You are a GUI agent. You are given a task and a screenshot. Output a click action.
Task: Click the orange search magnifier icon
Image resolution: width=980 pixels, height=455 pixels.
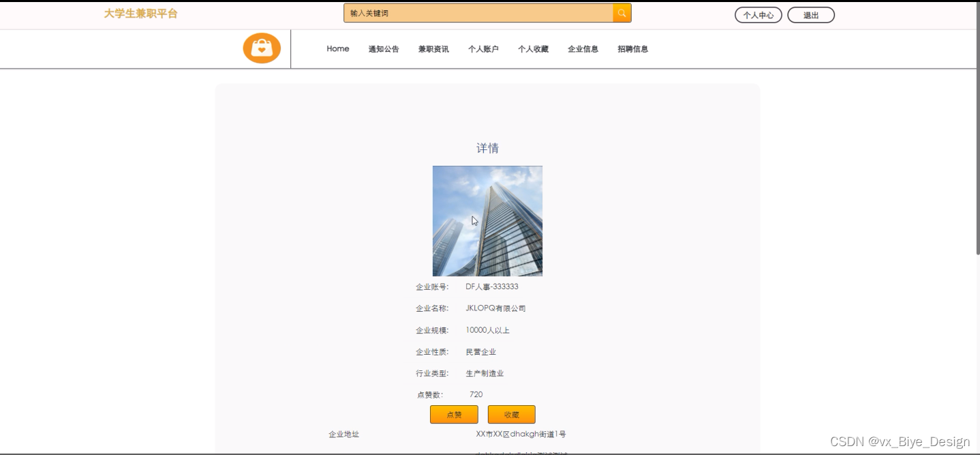click(622, 13)
